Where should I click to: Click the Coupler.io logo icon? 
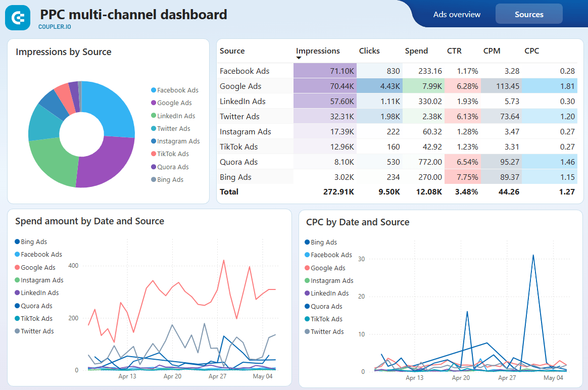pos(18,17)
